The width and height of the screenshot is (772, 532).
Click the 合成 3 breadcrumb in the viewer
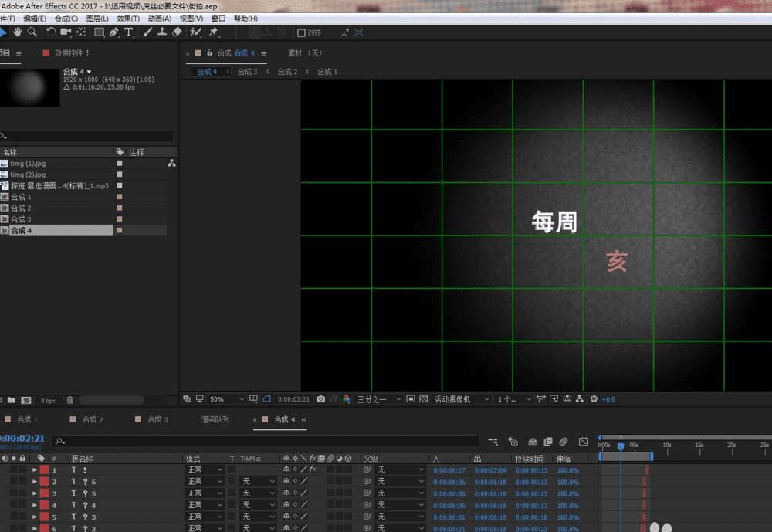[x=247, y=72]
